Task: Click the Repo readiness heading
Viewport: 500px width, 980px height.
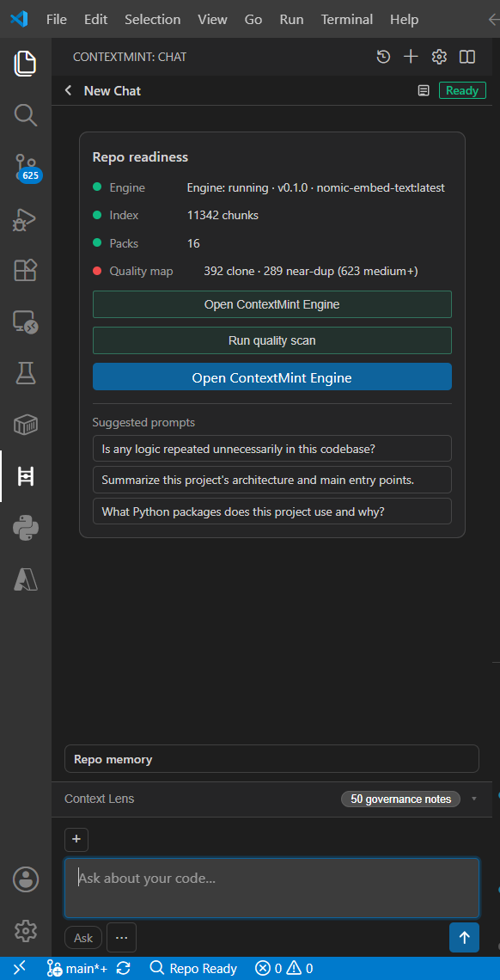Action: (x=140, y=156)
